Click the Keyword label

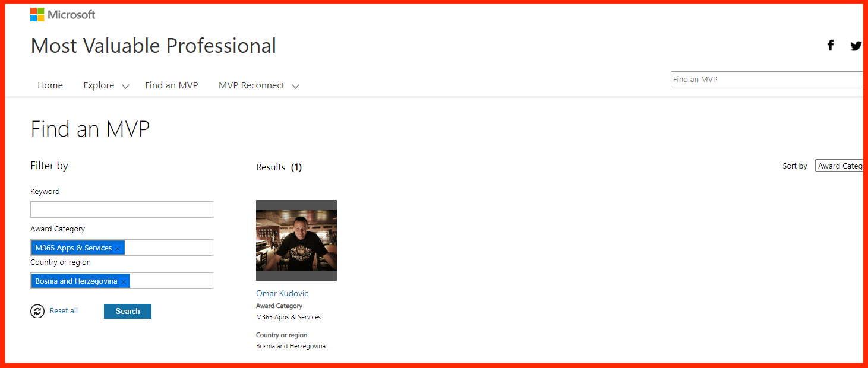[45, 192]
